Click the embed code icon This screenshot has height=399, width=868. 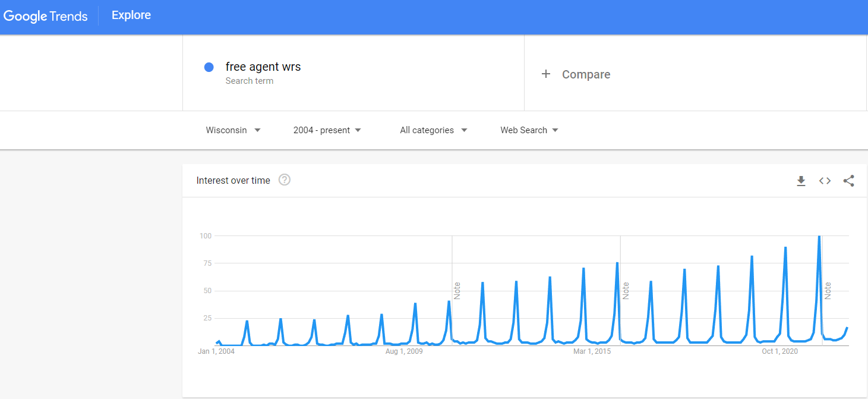pos(825,181)
